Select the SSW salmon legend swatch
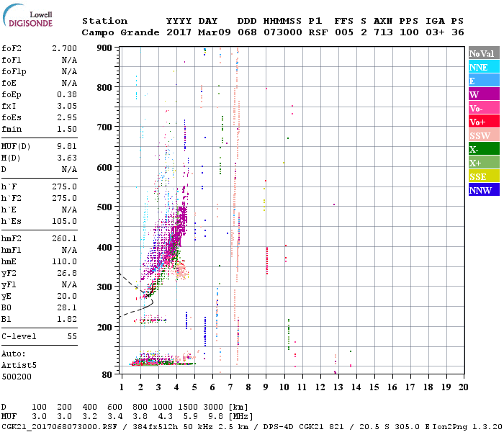The height and width of the screenshot is (432, 504). click(484, 135)
